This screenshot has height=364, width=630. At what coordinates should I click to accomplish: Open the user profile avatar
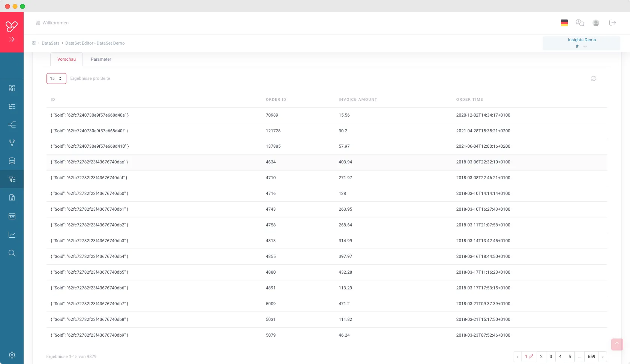point(596,23)
